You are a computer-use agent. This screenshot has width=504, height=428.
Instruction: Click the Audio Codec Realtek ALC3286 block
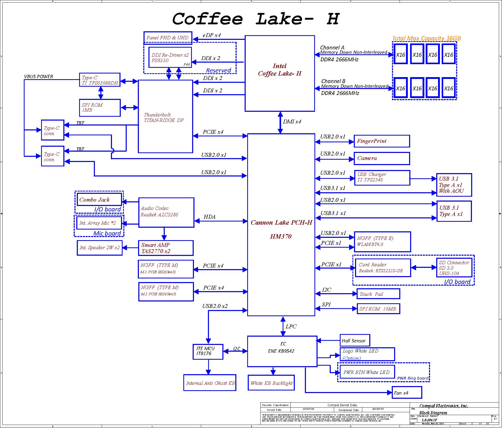point(166,212)
